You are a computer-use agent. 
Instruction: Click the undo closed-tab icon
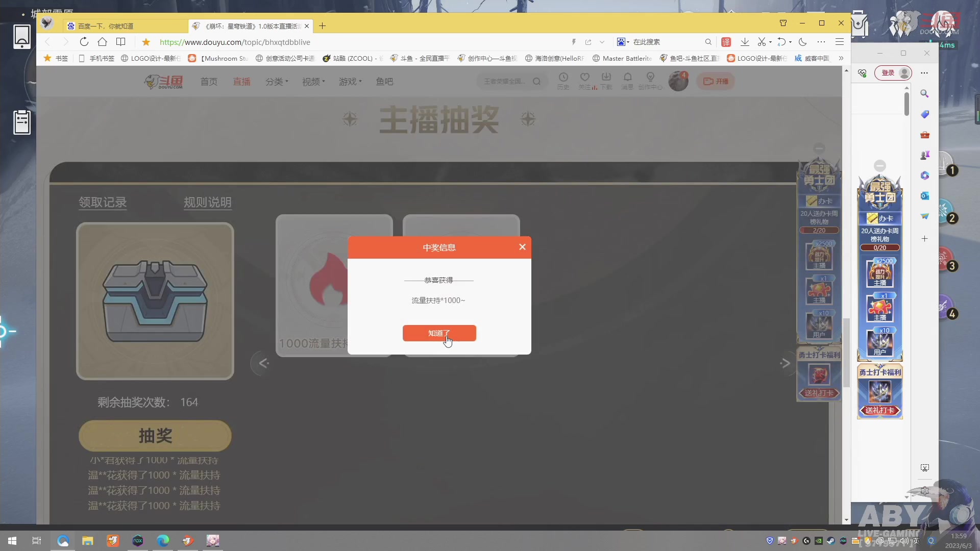coord(781,42)
